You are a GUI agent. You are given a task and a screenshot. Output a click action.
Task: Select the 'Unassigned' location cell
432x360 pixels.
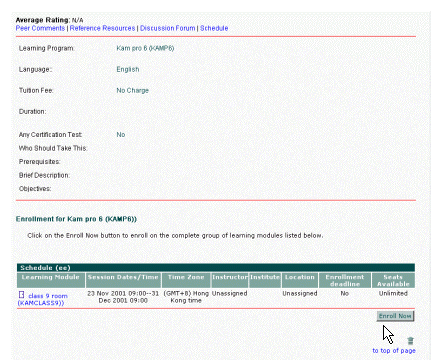[300, 293]
